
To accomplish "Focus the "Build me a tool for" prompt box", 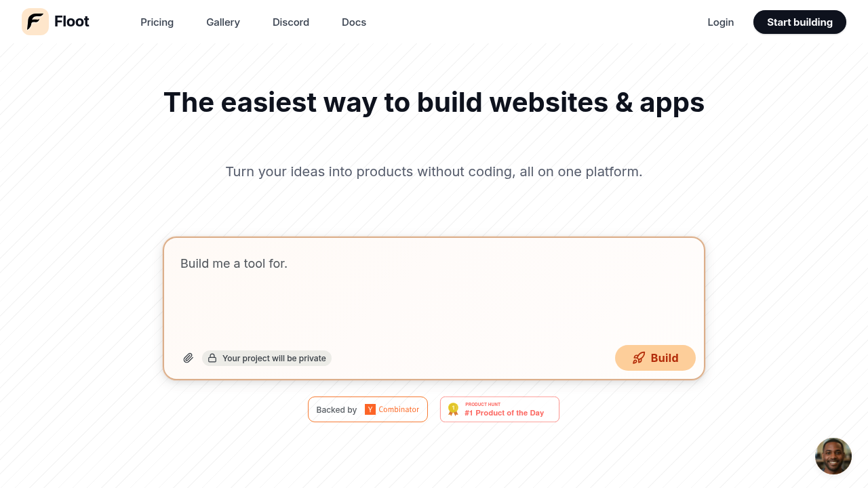I will pos(434,291).
